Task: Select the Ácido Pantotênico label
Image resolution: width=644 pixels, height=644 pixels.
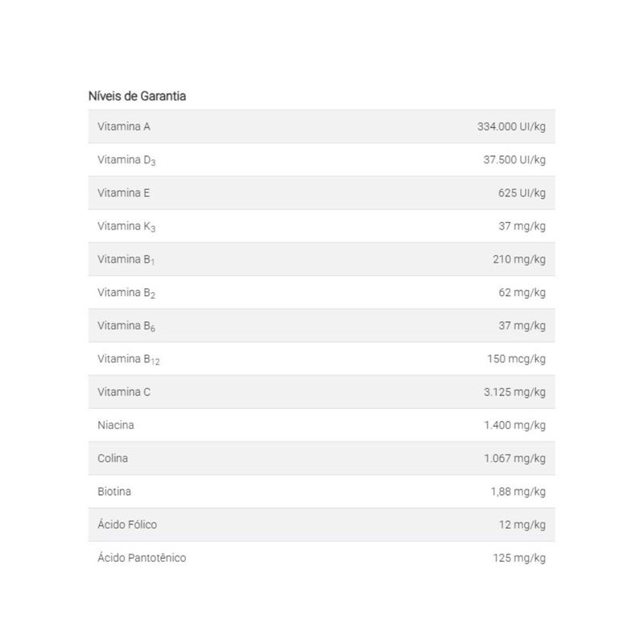Action: coord(142,557)
